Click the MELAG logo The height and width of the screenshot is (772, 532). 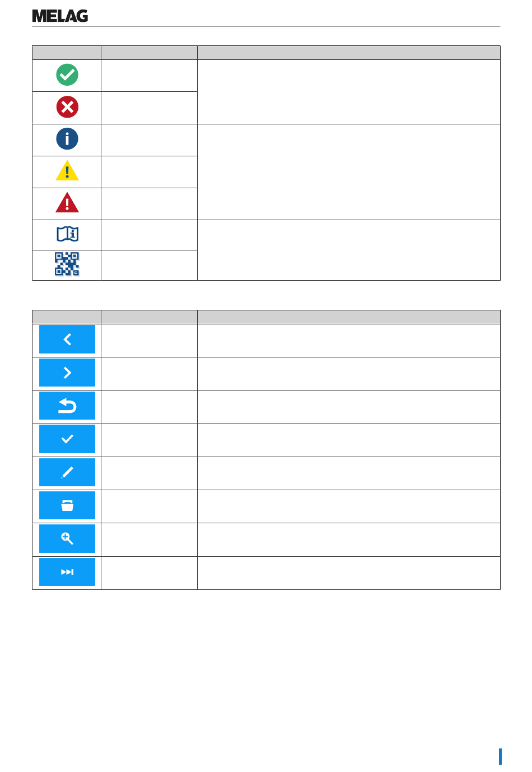[60, 16]
